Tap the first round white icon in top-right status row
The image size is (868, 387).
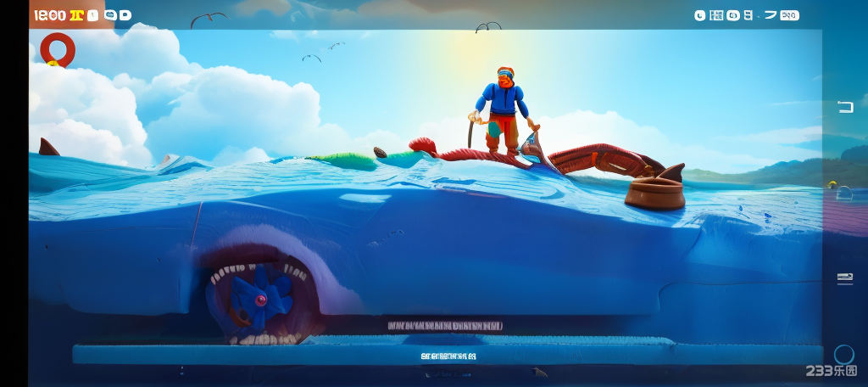(699, 15)
